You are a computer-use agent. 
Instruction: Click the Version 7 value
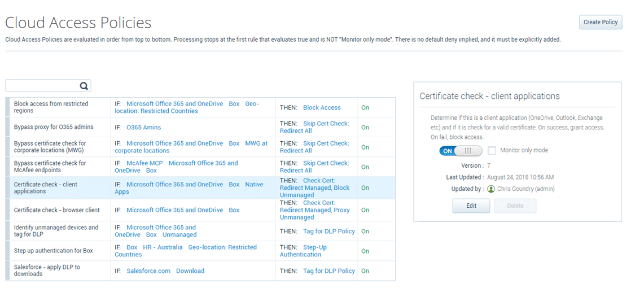pos(489,165)
